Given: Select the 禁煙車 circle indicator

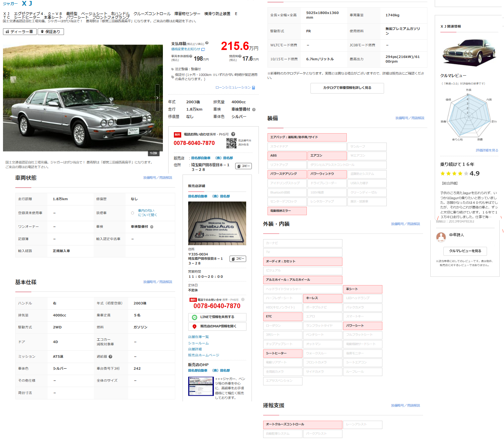Looking at the screenshot, I should pyautogui.click(x=133, y=213).
